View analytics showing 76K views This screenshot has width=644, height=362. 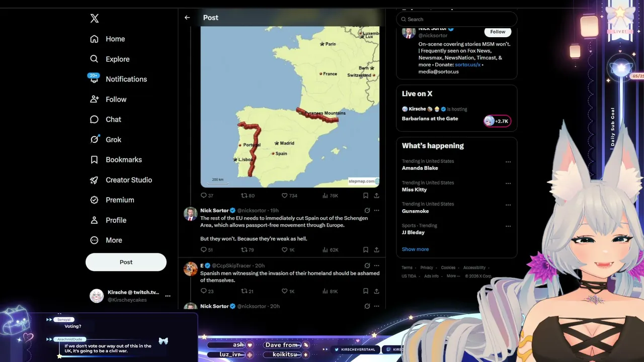click(x=330, y=196)
